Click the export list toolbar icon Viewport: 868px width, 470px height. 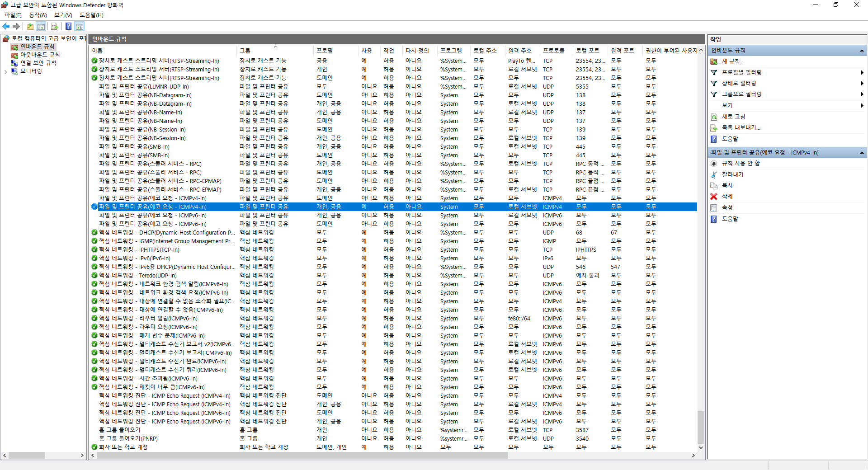54,26
